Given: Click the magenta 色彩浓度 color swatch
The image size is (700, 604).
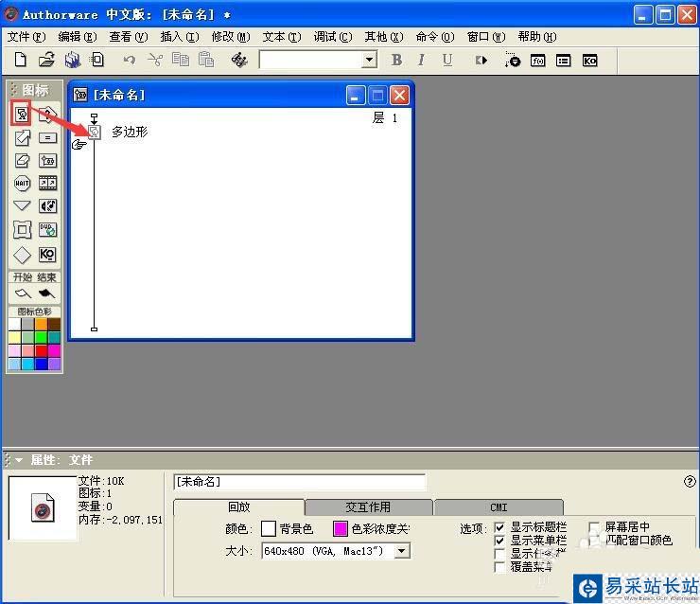Looking at the screenshot, I should point(341,528).
